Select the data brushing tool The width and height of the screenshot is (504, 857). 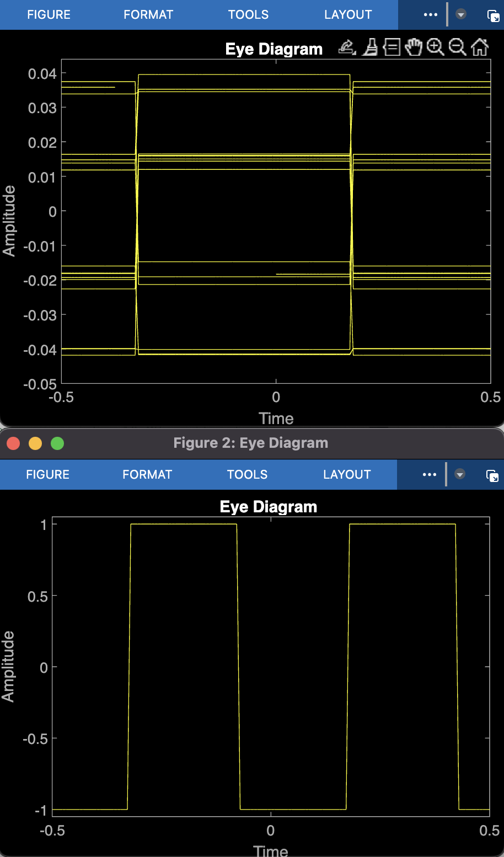pyautogui.click(x=370, y=47)
